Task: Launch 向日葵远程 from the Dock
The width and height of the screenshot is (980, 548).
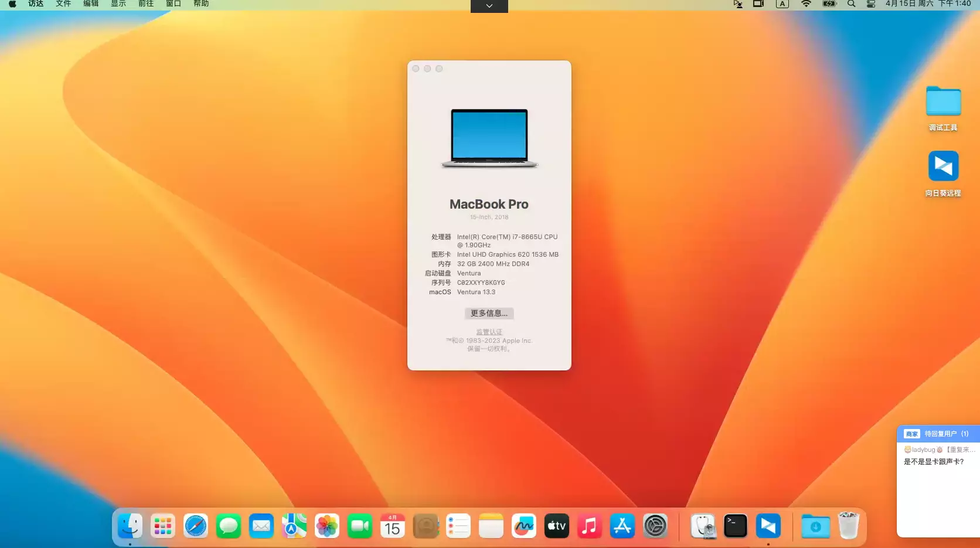Action: [x=768, y=526]
